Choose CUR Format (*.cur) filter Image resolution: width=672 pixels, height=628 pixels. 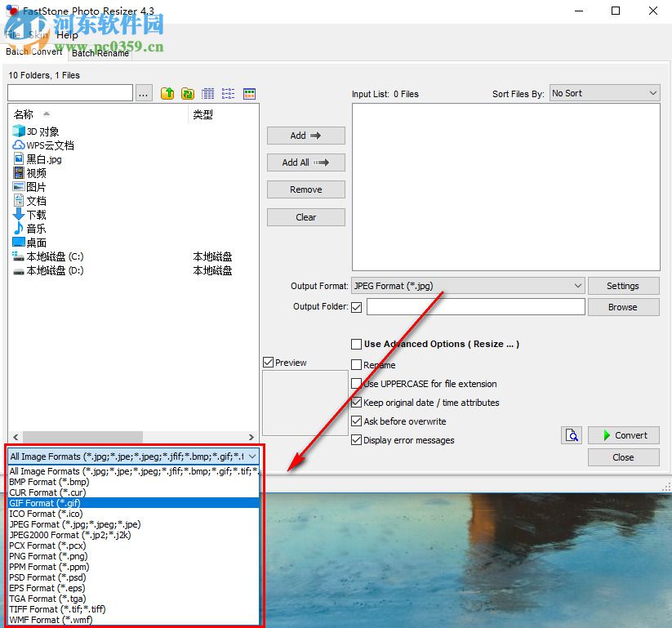click(x=134, y=492)
